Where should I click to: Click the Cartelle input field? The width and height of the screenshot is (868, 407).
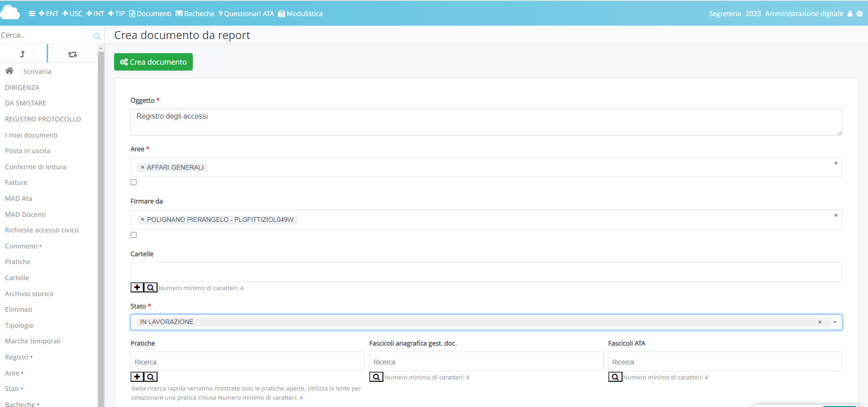point(486,272)
